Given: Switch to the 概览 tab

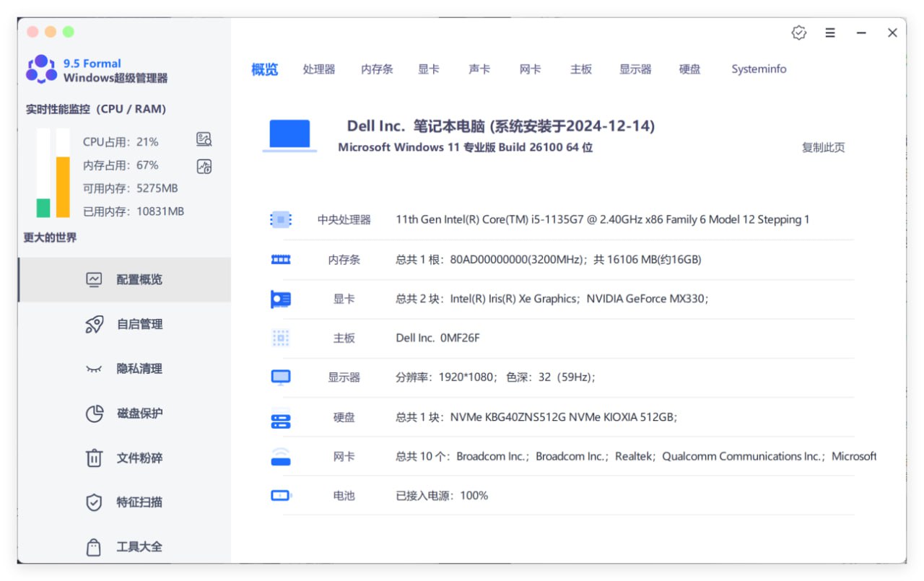Looking at the screenshot, I should pos(265,69).
